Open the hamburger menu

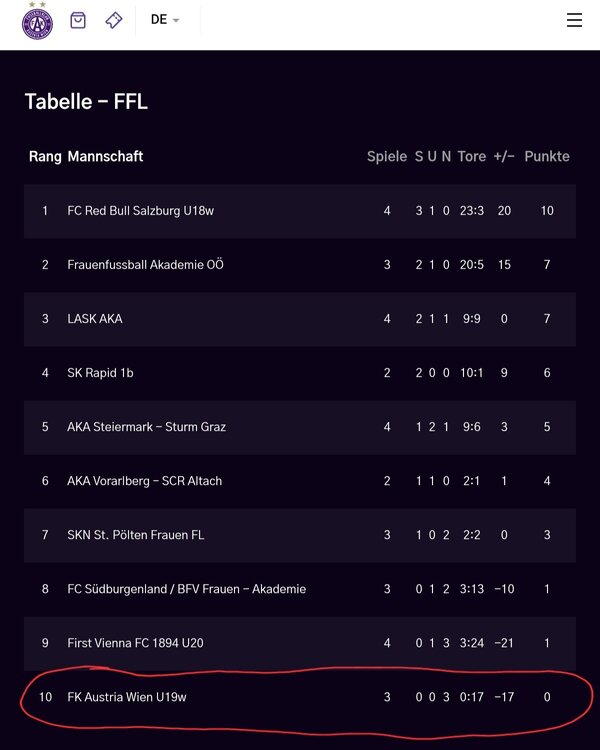click(574, 20)
